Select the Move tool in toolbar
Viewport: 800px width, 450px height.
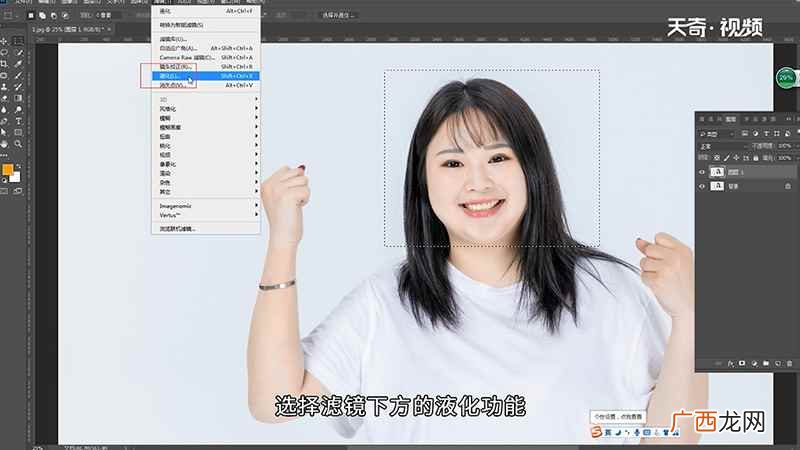pos(4,41)
